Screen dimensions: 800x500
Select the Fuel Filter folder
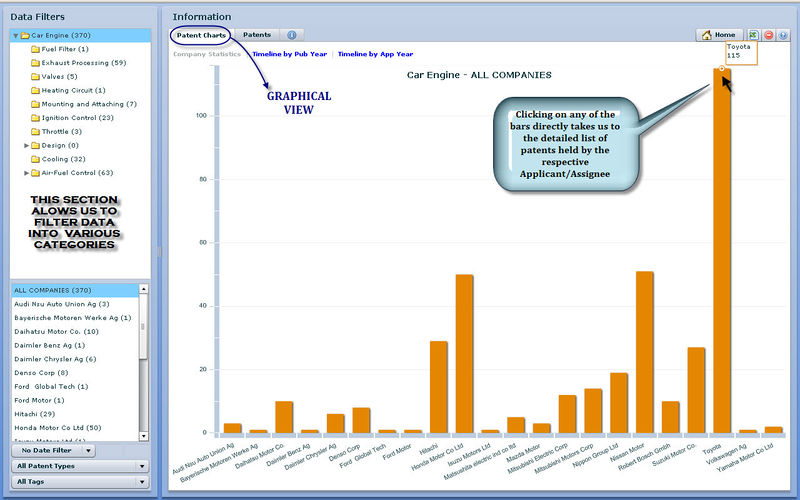[x=65, y=49]
